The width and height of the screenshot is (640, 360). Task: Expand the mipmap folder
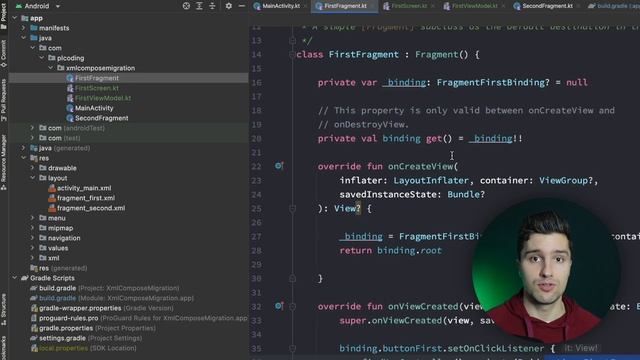point(33,228)
